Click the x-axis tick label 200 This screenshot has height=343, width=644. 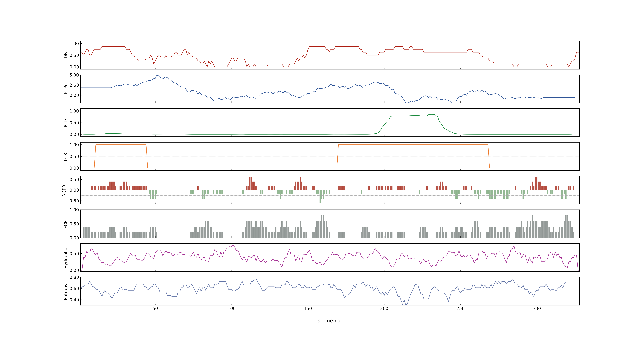384,309
